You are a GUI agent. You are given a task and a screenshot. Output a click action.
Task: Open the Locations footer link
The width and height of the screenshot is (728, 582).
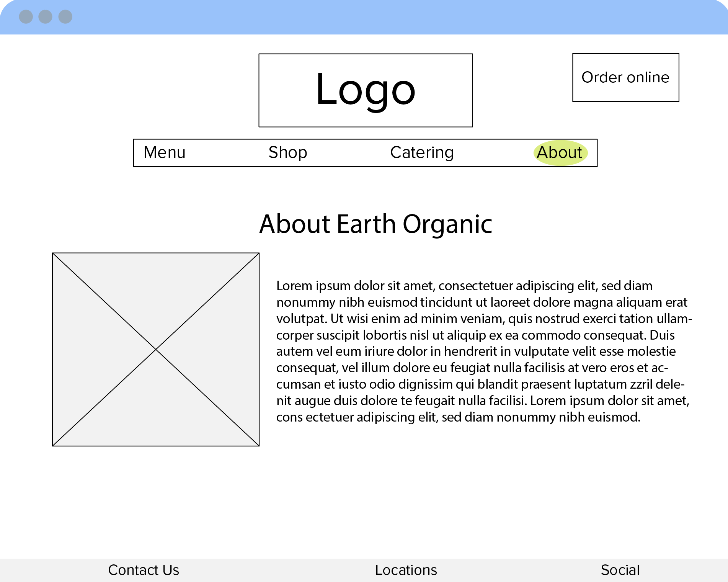tap(406, 570)
